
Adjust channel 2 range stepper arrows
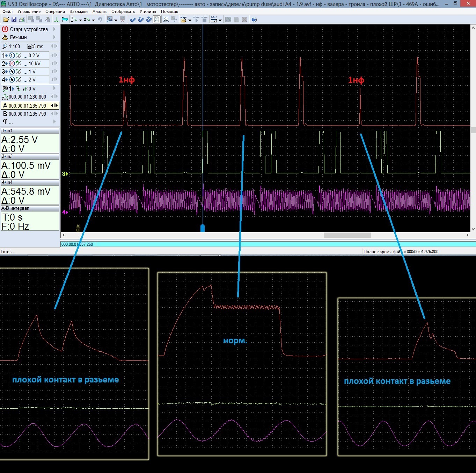click(54, 64)
